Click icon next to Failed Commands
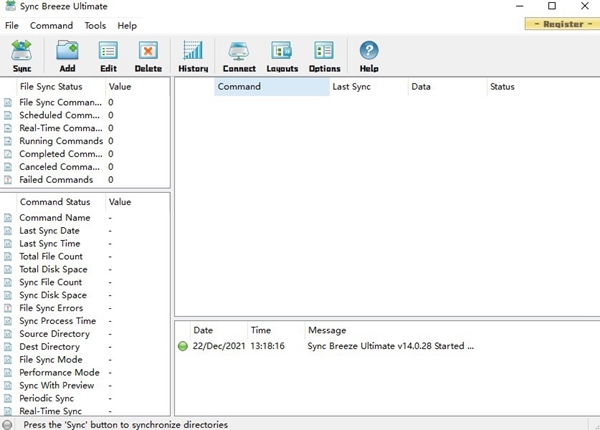600x430 pixels. pyautogui.click(x=8, y=180)
